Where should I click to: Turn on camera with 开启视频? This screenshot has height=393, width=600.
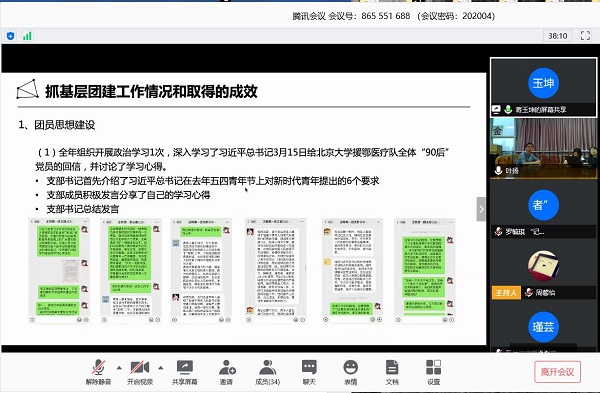coord(140,372)
